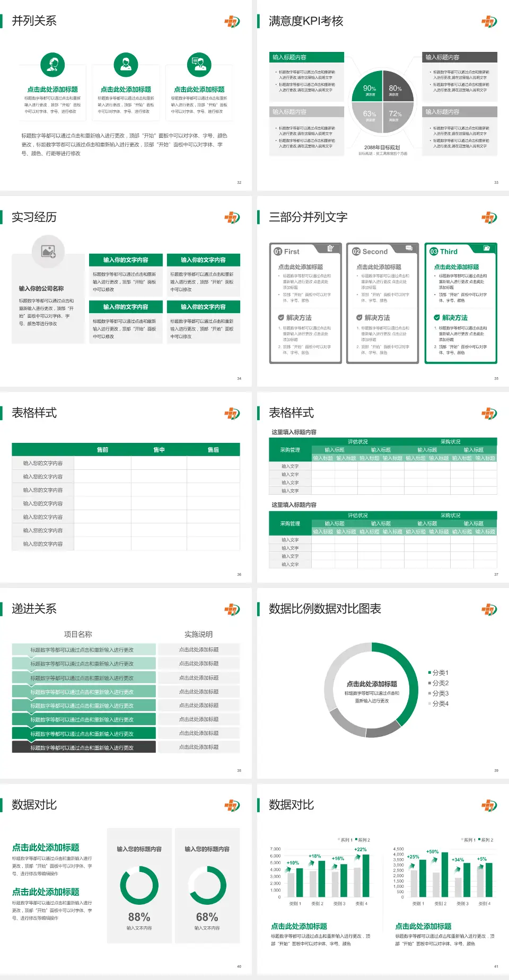Click checkmark beside 解决方法 in Second card
Screen dimensions: 509x980
(359, 318)
